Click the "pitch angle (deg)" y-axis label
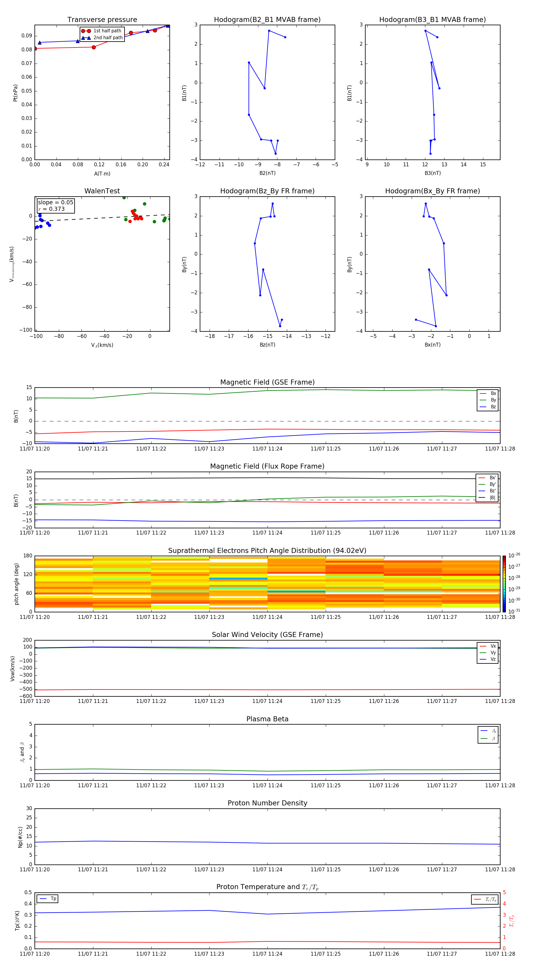 coord(16,584)
